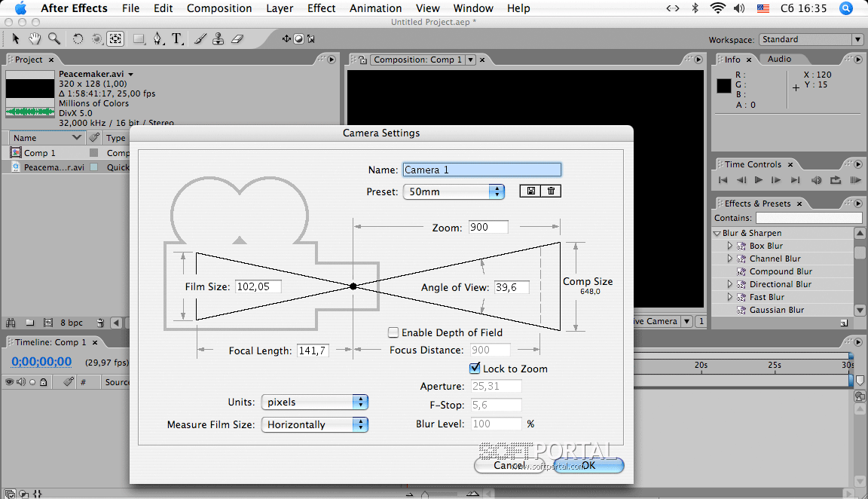Open the Preset 50mm dropdown
The image size is (868, 499).
[454, 191]
